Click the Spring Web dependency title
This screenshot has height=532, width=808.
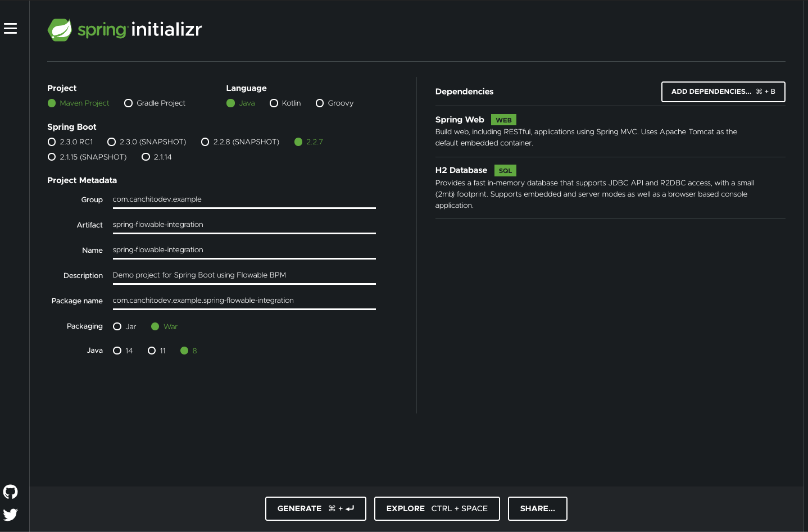coord(460,120)
